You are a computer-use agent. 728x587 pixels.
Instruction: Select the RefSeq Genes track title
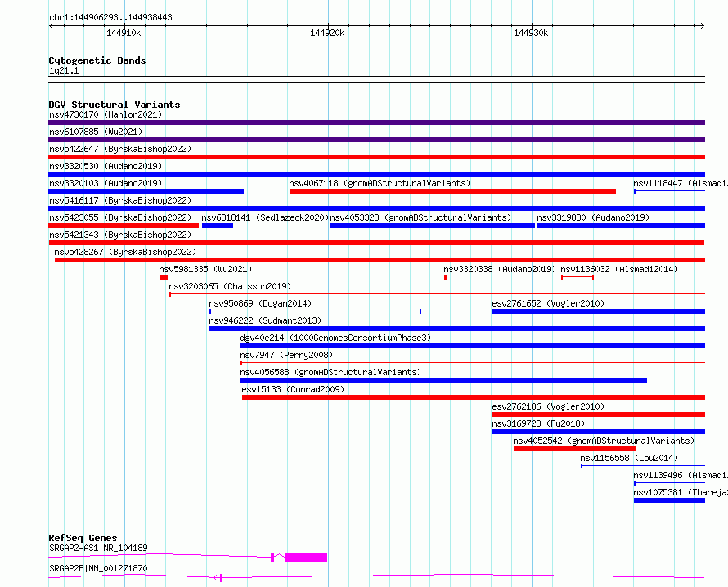83,538
